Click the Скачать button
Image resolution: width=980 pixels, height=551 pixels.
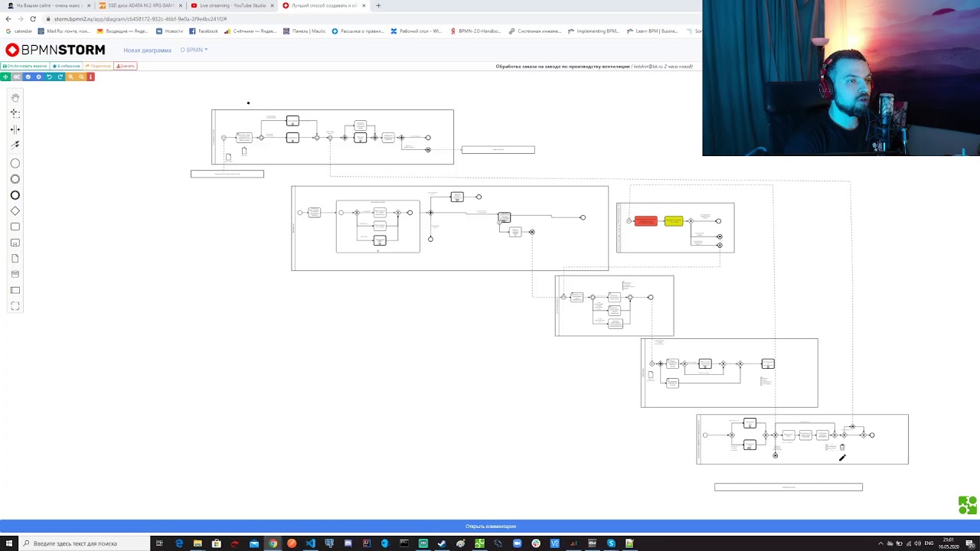click(126, 66)
